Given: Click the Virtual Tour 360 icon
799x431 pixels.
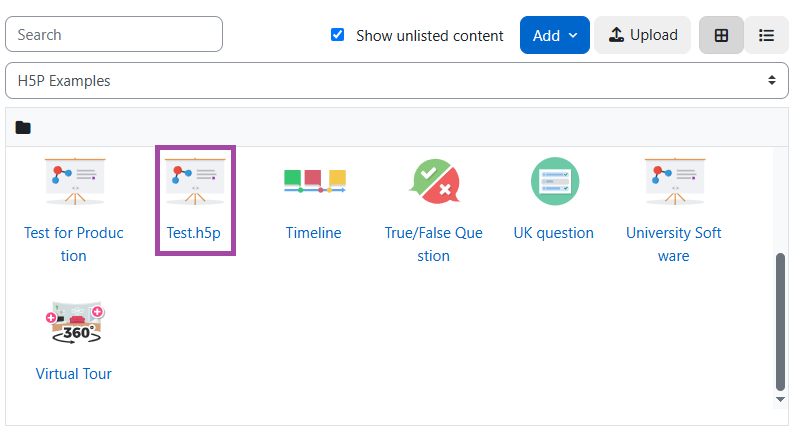Looking at the screenshot, I should coord(75,322).
